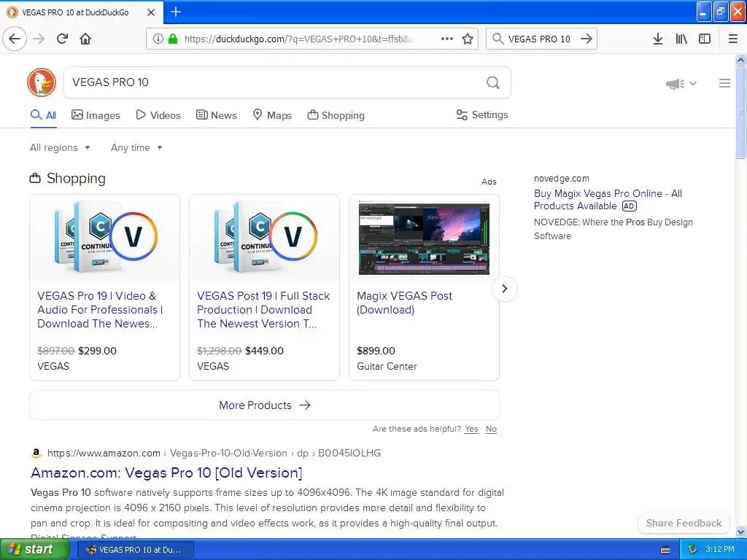Switch to Videos results
747x560 pixels.
click(x=158, y=115)
